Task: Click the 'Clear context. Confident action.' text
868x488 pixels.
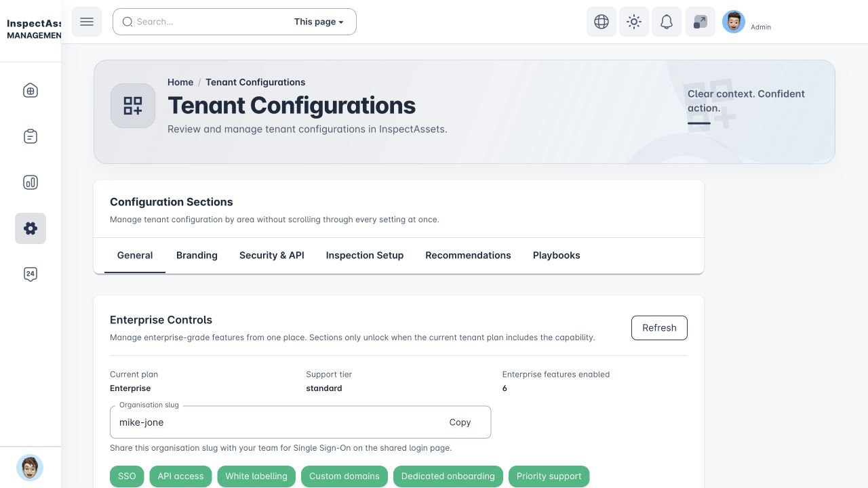Action: (746, 101)
